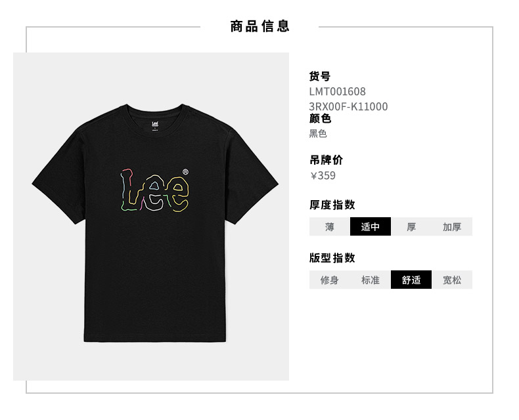
Task: Click the registered trademark symbol by logo
Action: pos(185,172)
